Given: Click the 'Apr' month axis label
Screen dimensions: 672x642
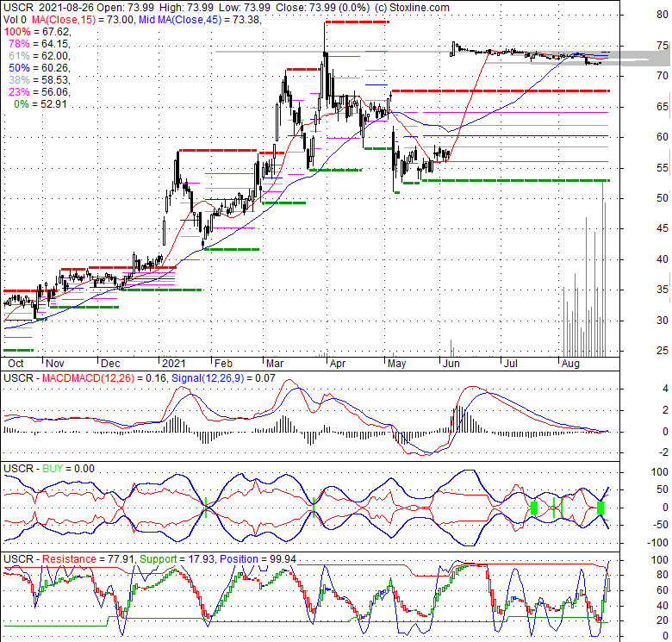Looking at the screenshot, I should tap(338, 364).
